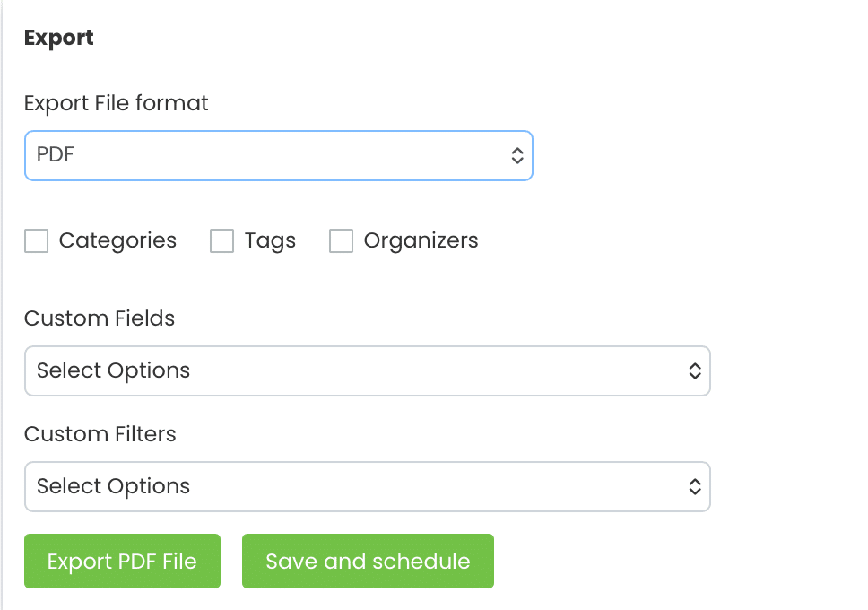Image resolution: width=868 pixels, height=610 pixels.
Task: Open the Custom Fields options dropdown
Action: point(368,370)
